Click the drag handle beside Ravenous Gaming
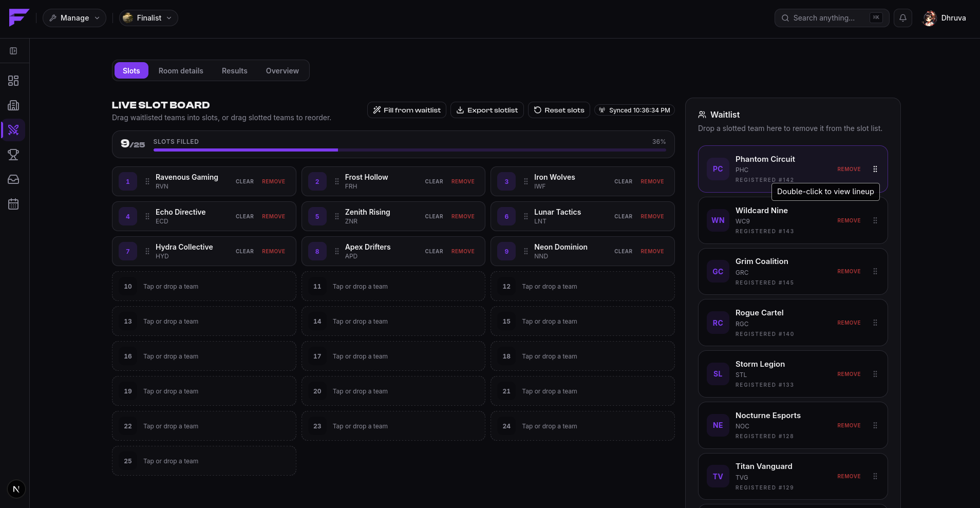 coord(147,181)
